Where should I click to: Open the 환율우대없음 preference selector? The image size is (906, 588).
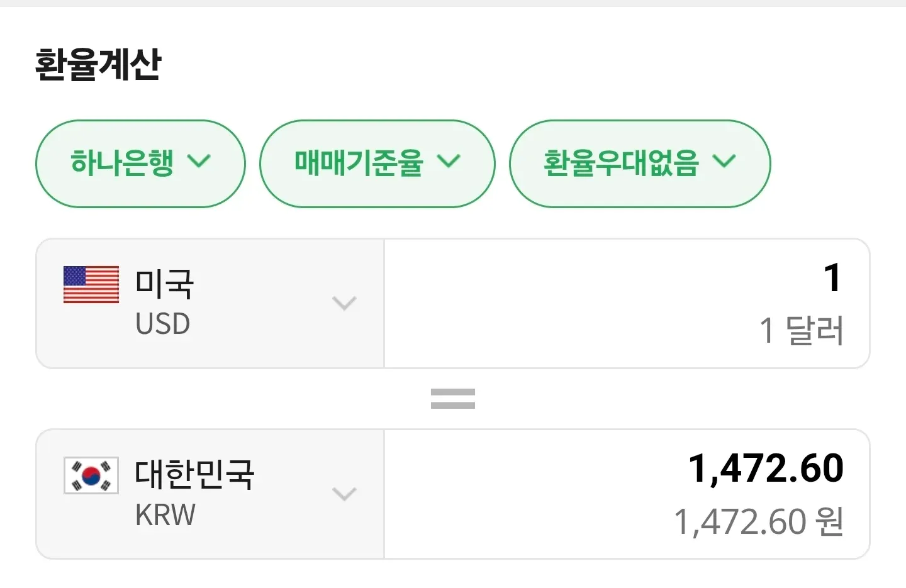639,163
